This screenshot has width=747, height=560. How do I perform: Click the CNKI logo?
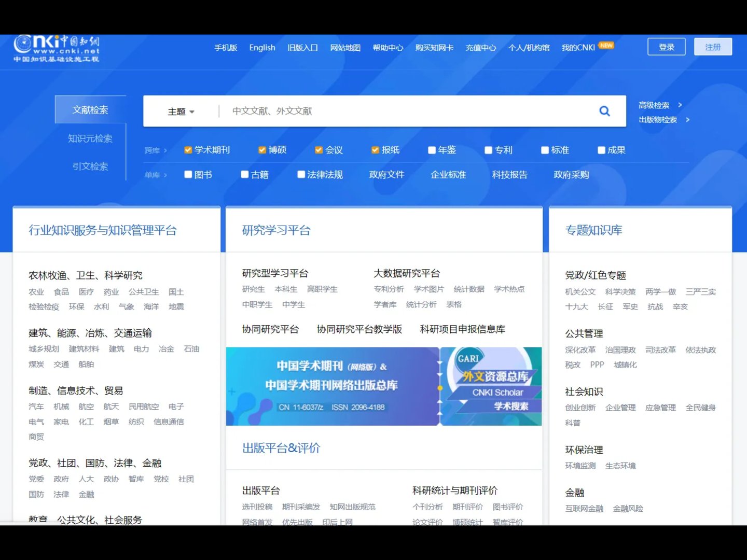click(57, 48)
